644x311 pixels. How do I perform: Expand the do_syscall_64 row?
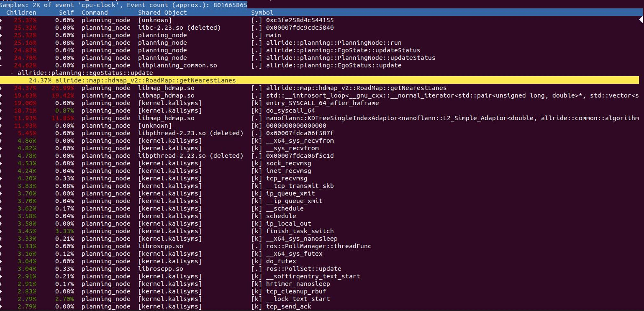click(1, 111)
